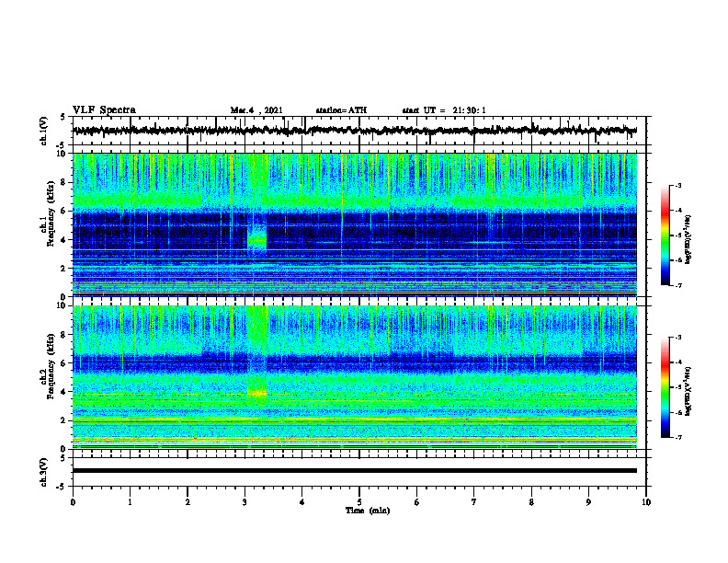Click the "6" label on the time axis
This screenshot has width=728, height=563.
coord(417,502)
